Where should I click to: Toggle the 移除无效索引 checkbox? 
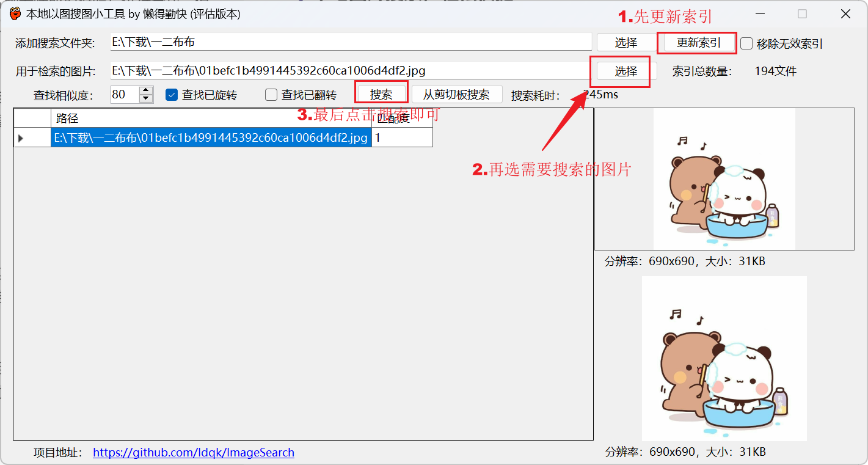(x=746, y=43)
